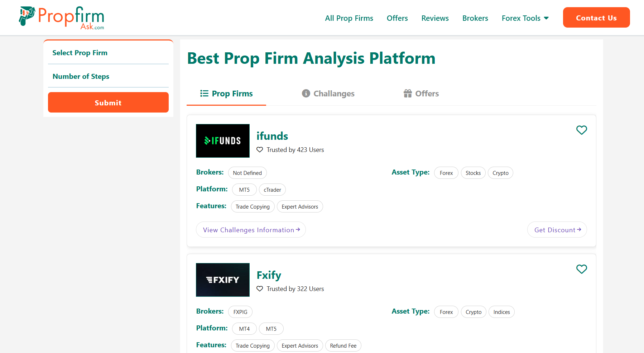This screenshot has height=353, width=644.
Task: Click Contact Us
Action: coord(596,17)
